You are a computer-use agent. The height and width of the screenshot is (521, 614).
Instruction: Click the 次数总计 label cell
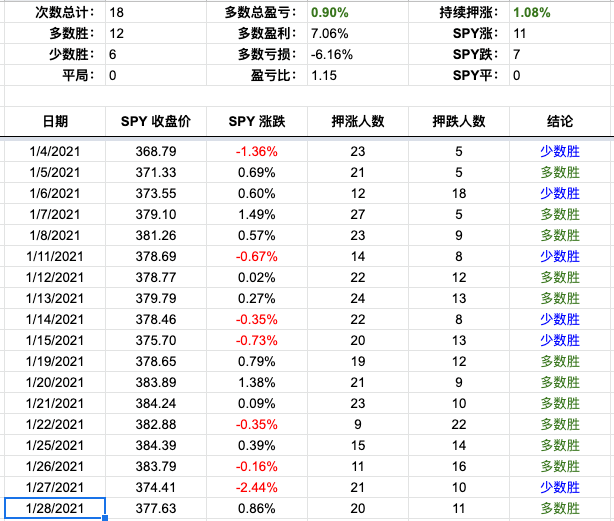55,12
